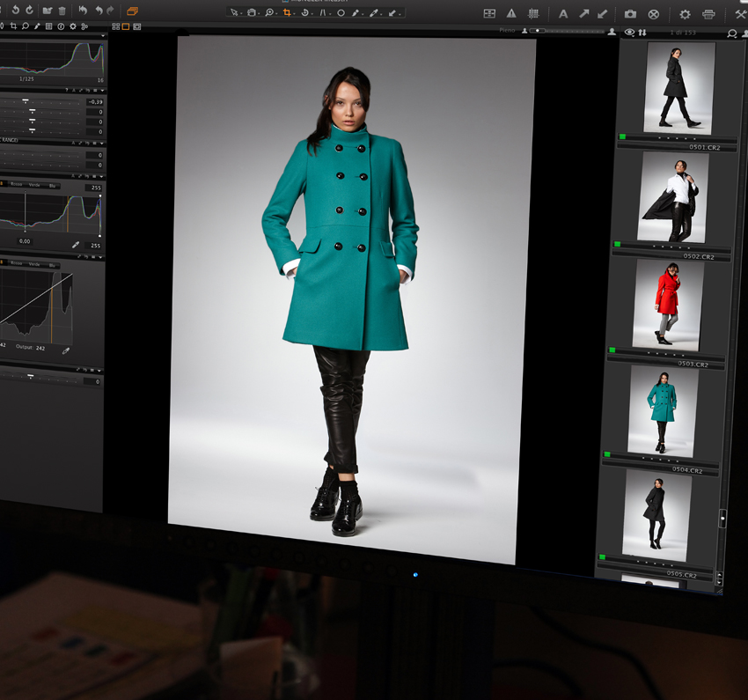Open the dynamic range panel menu arrow
This screenshot has height=700, width=748.
(x=102, y=144)
